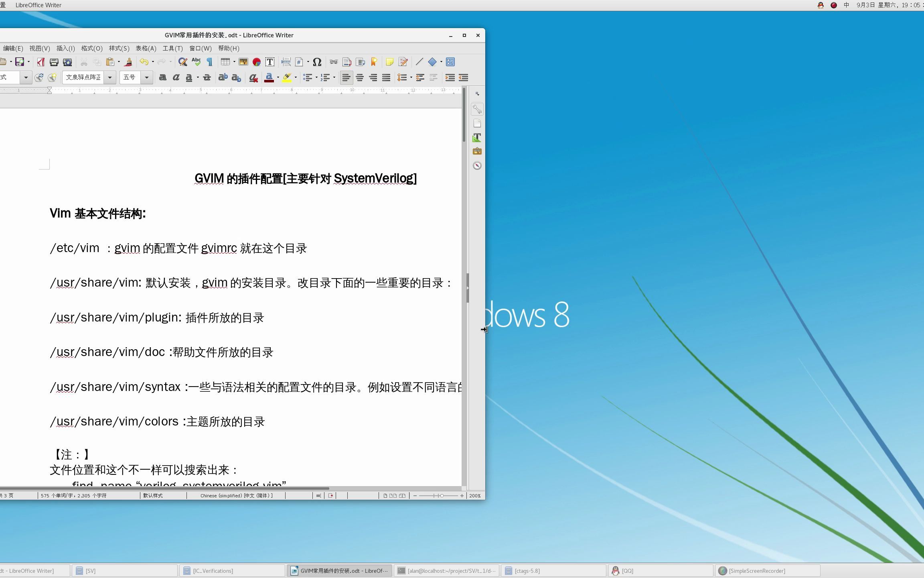Expand the font color palette arrow

[278, 77]
